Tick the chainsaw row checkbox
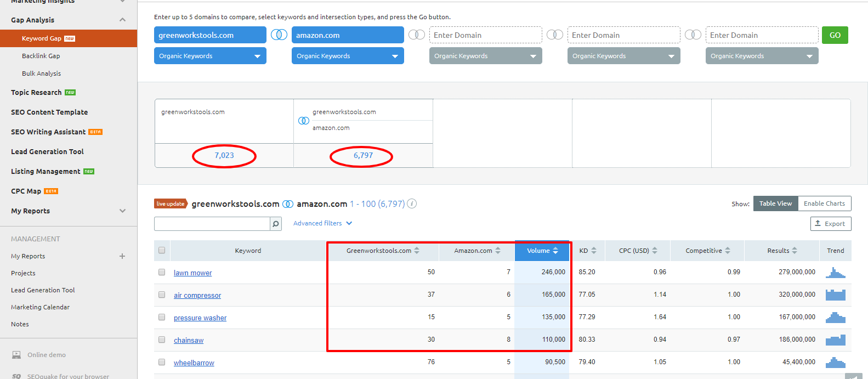Screen dimensions: 868x379 162,340
